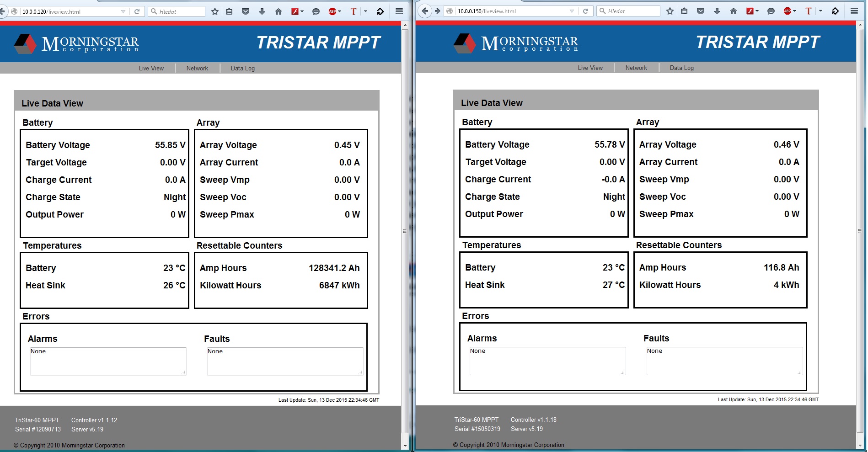Open the hamburger menu in 10.0.0.120 window
This screenshot has width=868, height=452.
pos(399,11)
